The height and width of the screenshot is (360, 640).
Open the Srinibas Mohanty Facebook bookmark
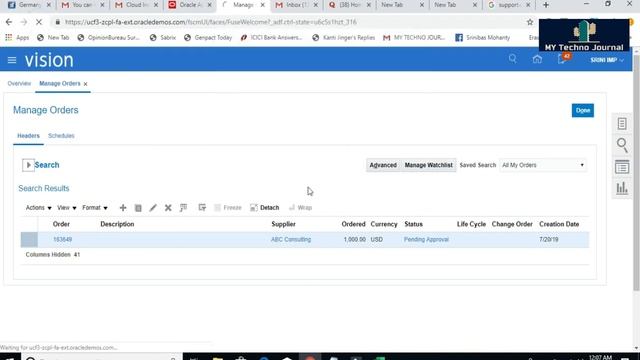(483, 38)
